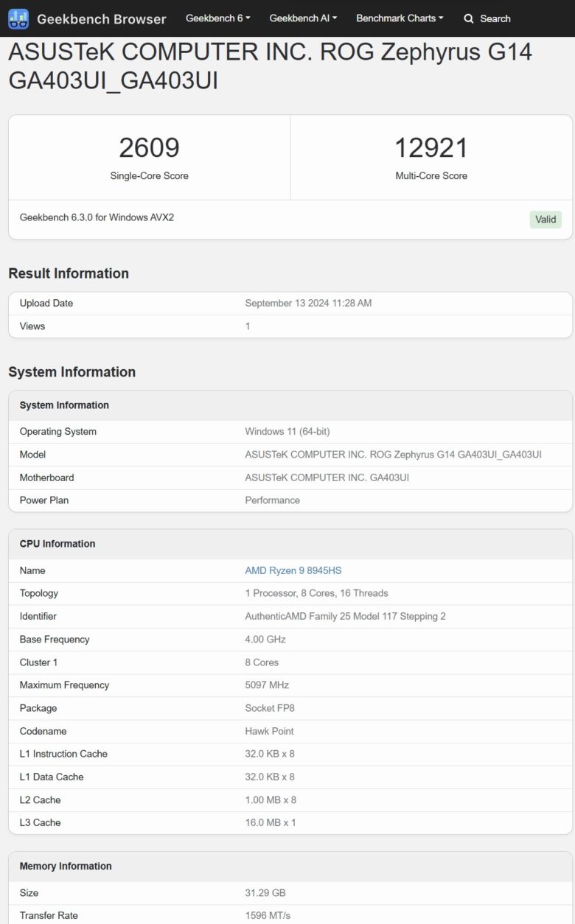Click the Result Information heading

69,273
